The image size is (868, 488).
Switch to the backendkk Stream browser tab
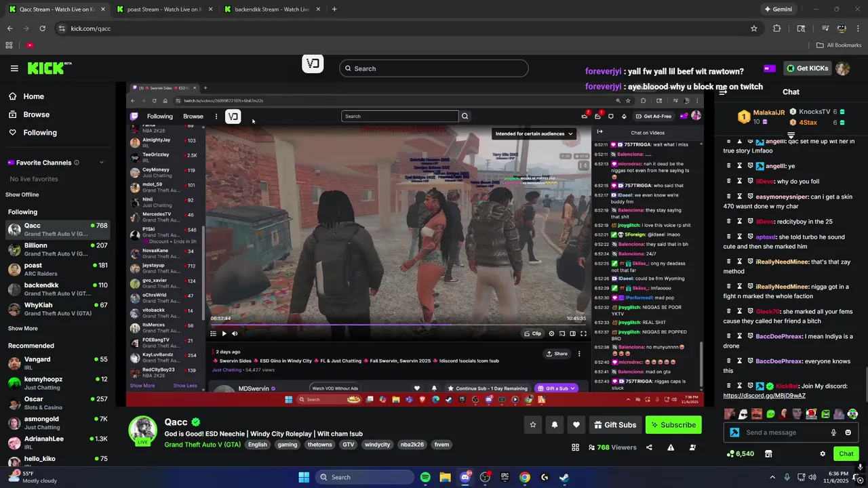(x=273, y=9)
